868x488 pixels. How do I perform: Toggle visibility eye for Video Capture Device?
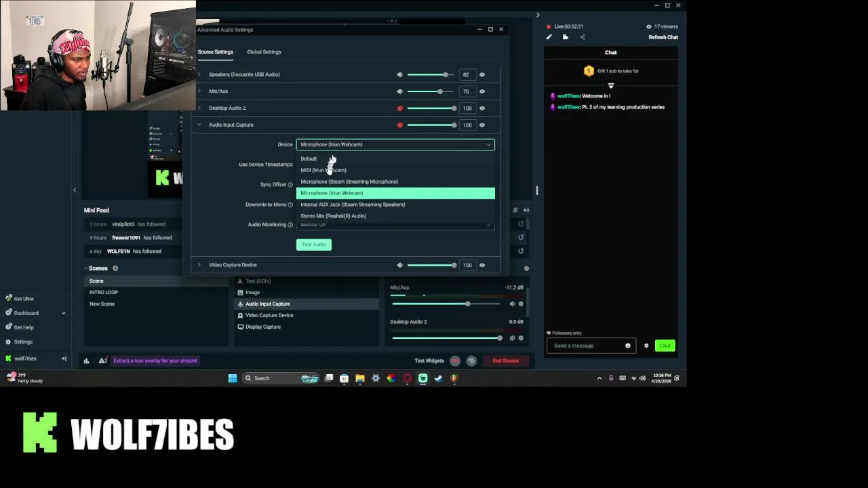point(482,265)
